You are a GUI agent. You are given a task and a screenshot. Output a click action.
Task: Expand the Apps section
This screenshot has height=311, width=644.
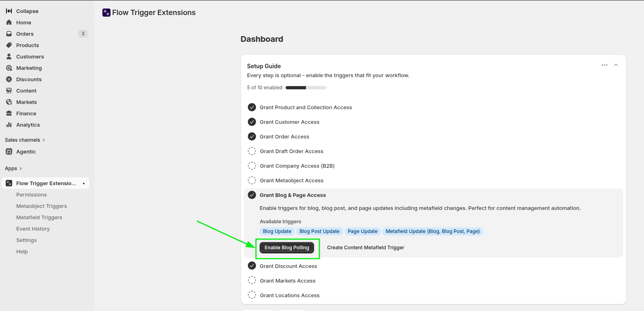coord(13,168)
